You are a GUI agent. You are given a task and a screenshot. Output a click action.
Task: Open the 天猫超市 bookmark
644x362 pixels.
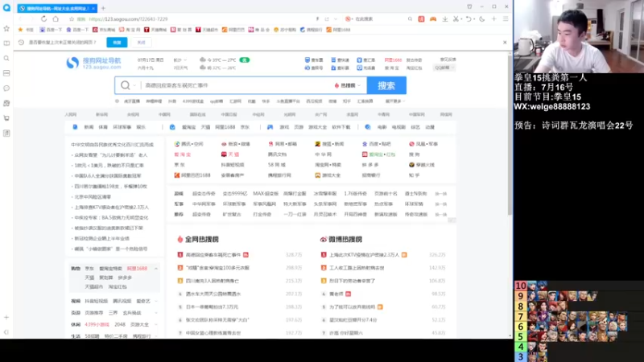tap(207, 30)
